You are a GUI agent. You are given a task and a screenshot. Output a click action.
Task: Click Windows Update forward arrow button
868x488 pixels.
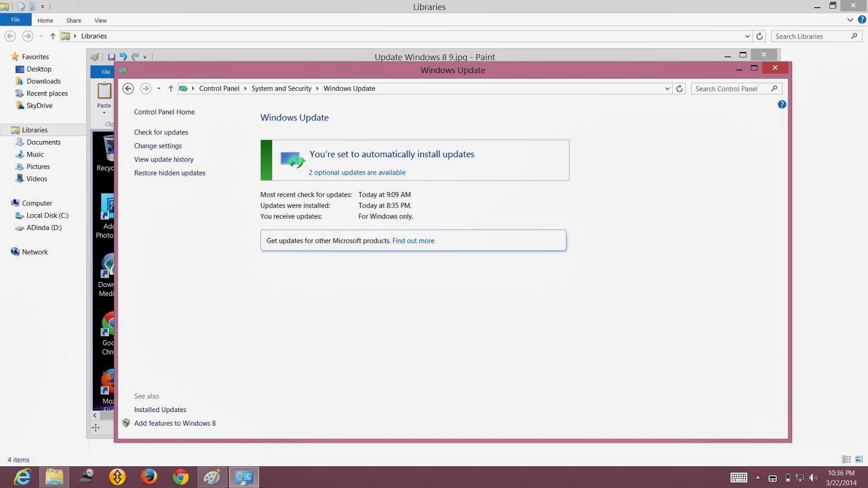coord(145,88)
